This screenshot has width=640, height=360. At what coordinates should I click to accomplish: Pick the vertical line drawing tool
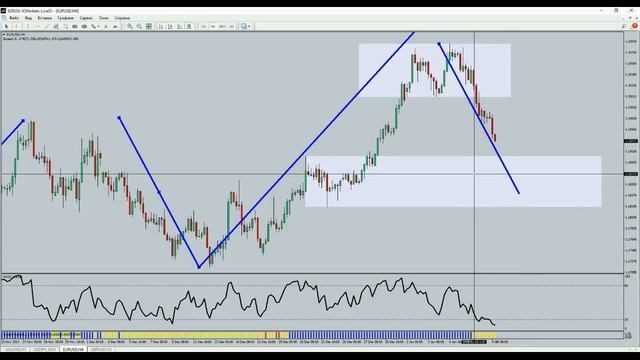[x=28, y=27]
